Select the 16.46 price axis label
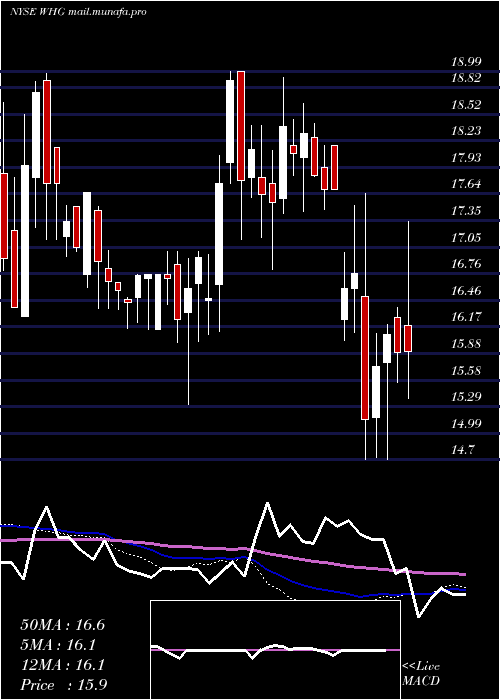Image resolution: width=500 pixels, height=700 pixels. (x=466, y=291)
